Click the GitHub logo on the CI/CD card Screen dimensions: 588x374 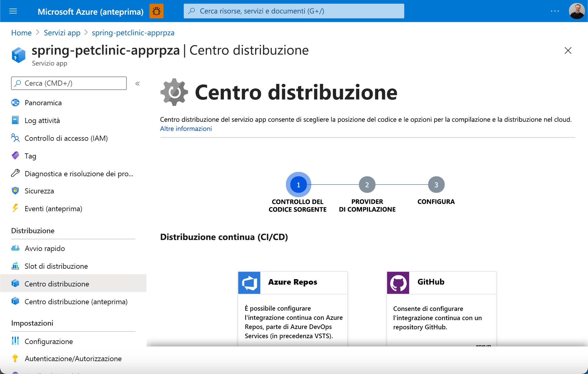(398, 282)
